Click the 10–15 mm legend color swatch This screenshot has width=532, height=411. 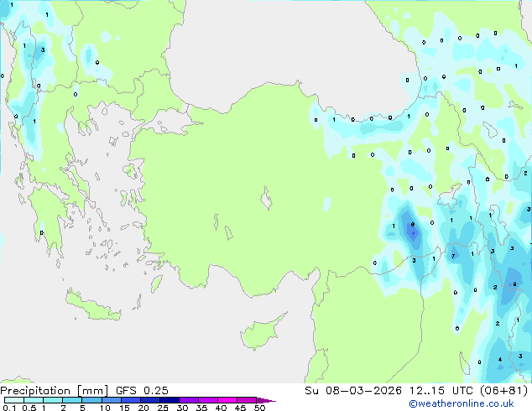[x=111, y=400]
